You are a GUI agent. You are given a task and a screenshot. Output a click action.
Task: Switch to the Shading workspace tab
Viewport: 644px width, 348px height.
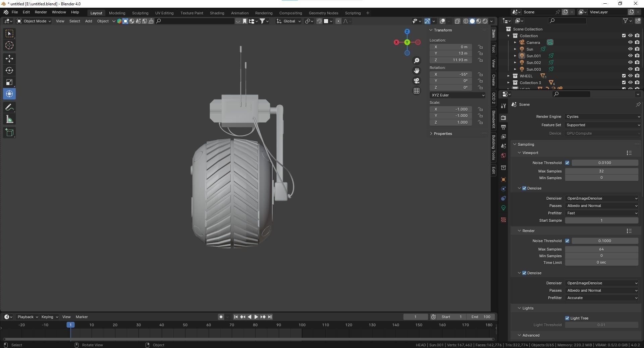(x=217, y=13)
